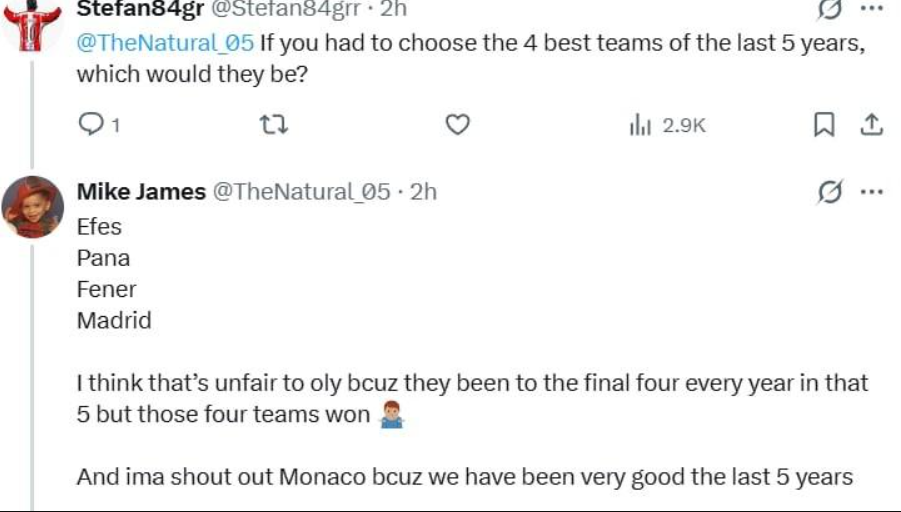Click Grok icon on Stefan84gr's tweet
The width and height of the screenshot is (901, 512).
click(x=829, y=10)
